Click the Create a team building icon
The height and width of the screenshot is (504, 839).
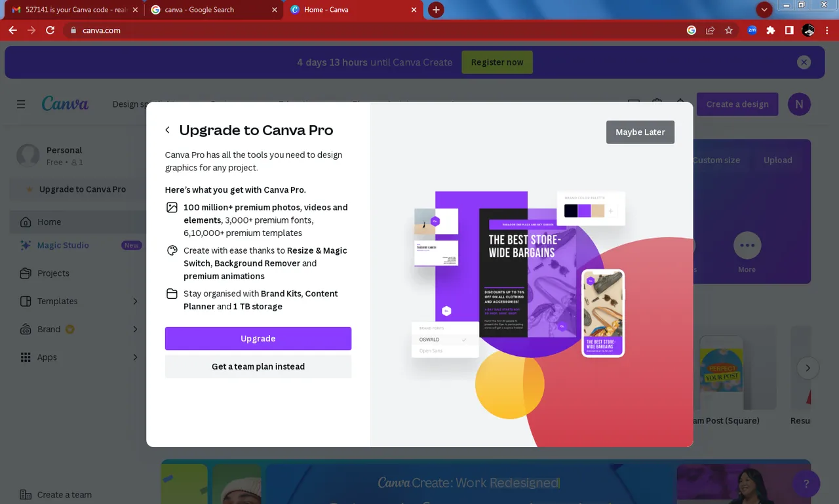[x=26, y=495]
